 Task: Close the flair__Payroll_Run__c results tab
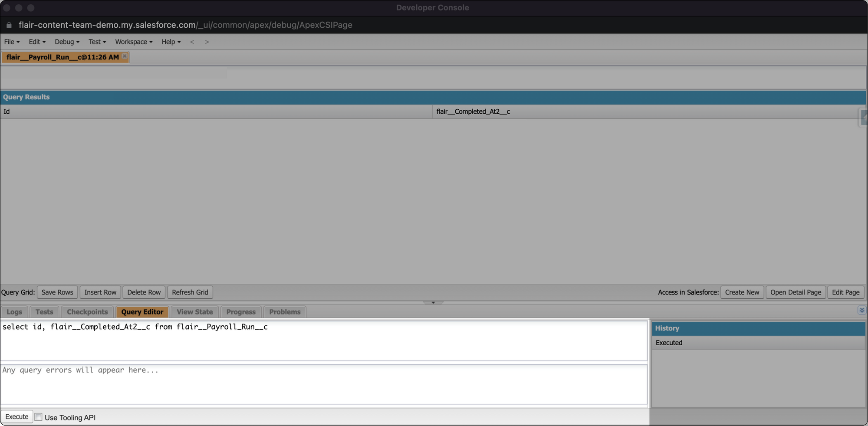(x=124, y=57)
